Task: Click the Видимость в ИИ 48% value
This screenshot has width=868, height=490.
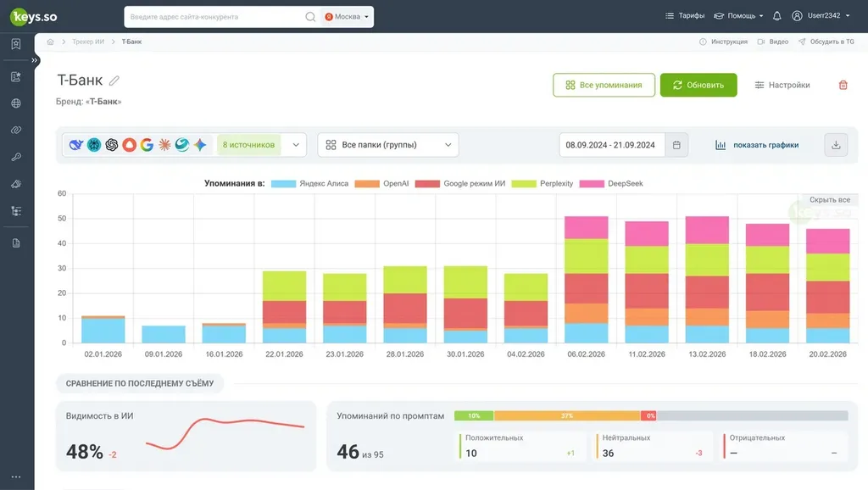Action: pos(85,452)
